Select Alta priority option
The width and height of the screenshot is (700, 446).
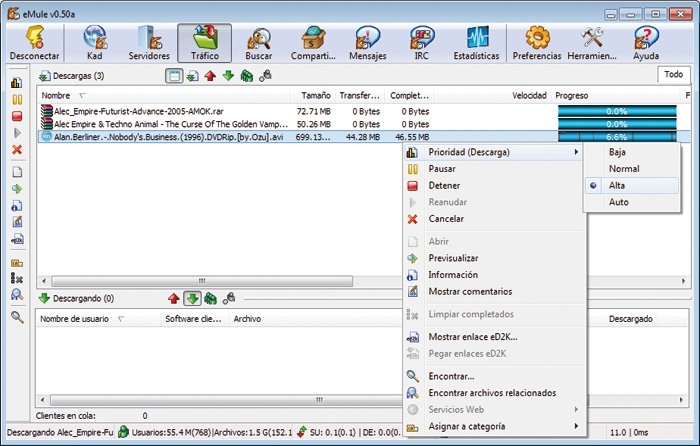point(632,185)
